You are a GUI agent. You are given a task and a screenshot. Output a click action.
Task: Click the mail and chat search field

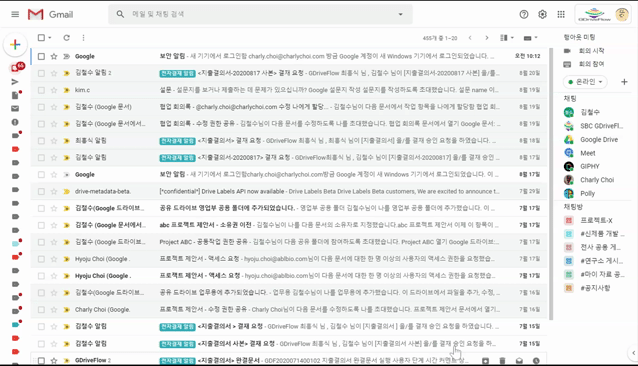click(x=260, y=14)
